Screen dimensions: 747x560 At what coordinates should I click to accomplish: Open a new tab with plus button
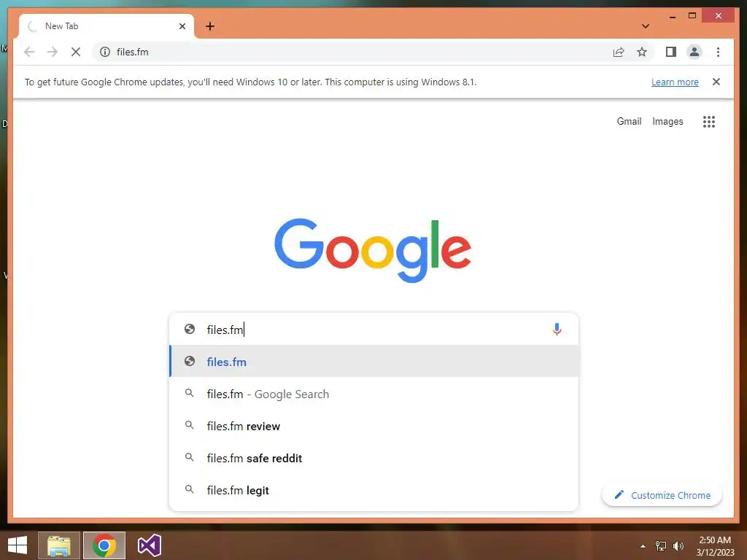click(x=210, y=26)
